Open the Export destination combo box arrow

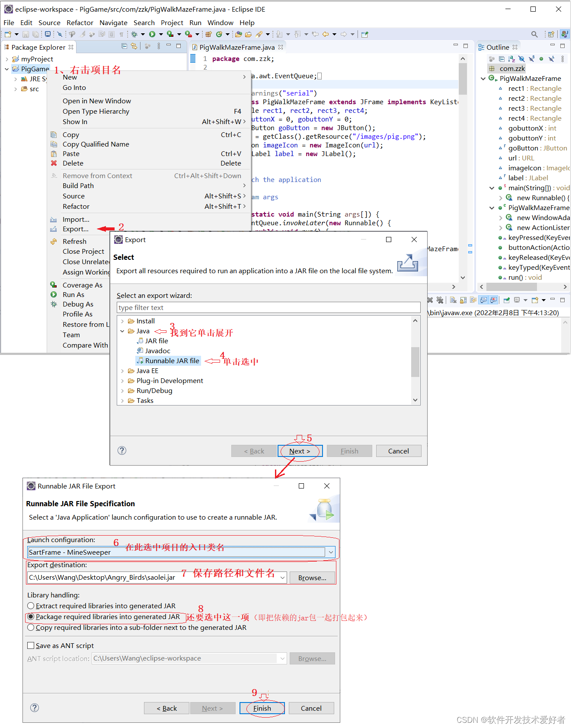pyautogui.click(x=283, y=578)
